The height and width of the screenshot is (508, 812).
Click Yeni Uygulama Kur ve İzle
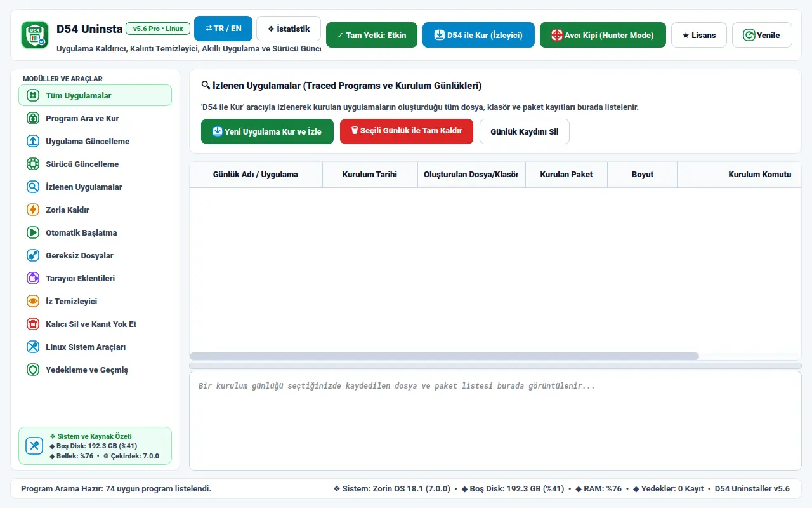click(x=267, y=131)
